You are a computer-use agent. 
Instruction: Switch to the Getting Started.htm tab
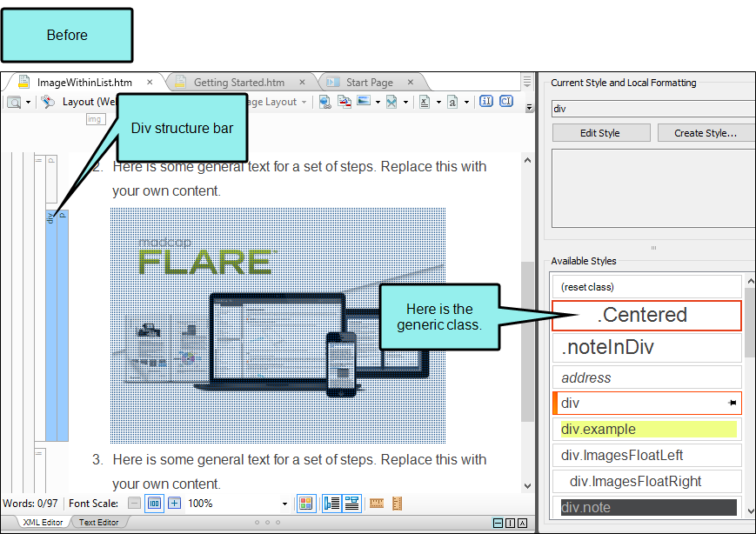238,83
